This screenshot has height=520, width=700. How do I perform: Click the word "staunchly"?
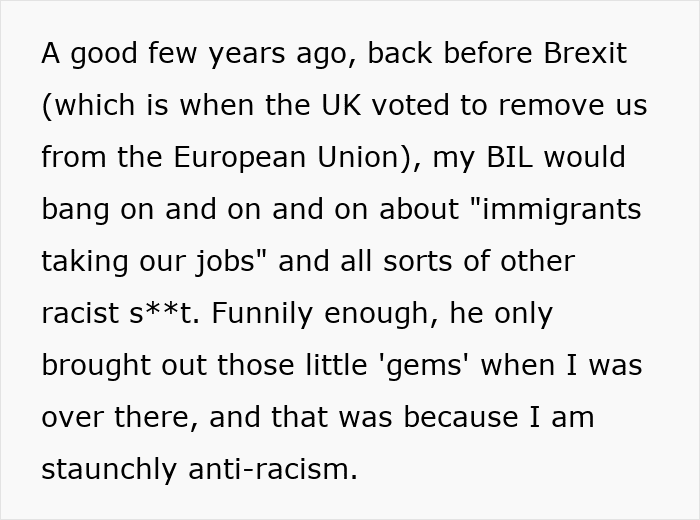tap(109, 470)
